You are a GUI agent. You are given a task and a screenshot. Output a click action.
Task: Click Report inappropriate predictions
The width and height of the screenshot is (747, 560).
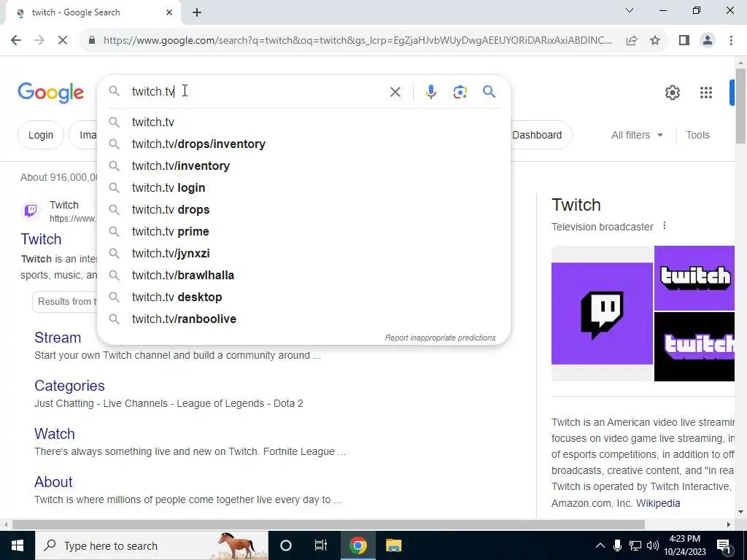[x=440, y=338]
